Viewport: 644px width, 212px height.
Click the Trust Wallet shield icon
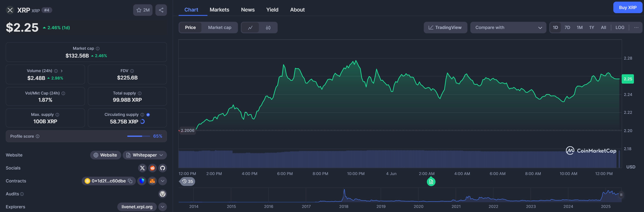pyautogui.click(x=142, y=181)
